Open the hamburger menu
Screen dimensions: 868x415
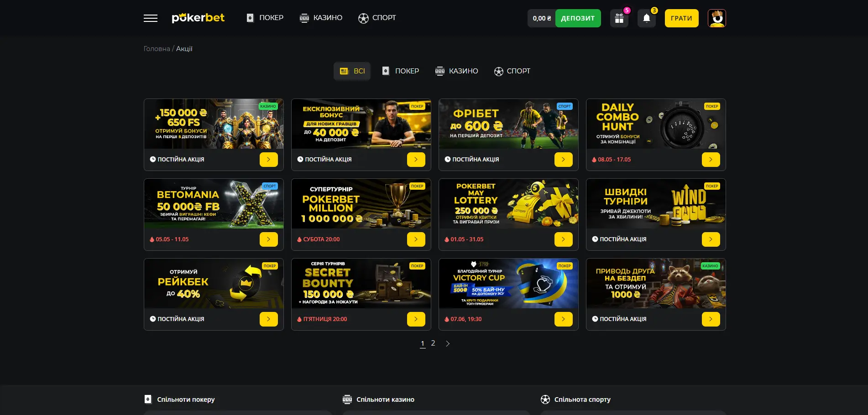151,18
